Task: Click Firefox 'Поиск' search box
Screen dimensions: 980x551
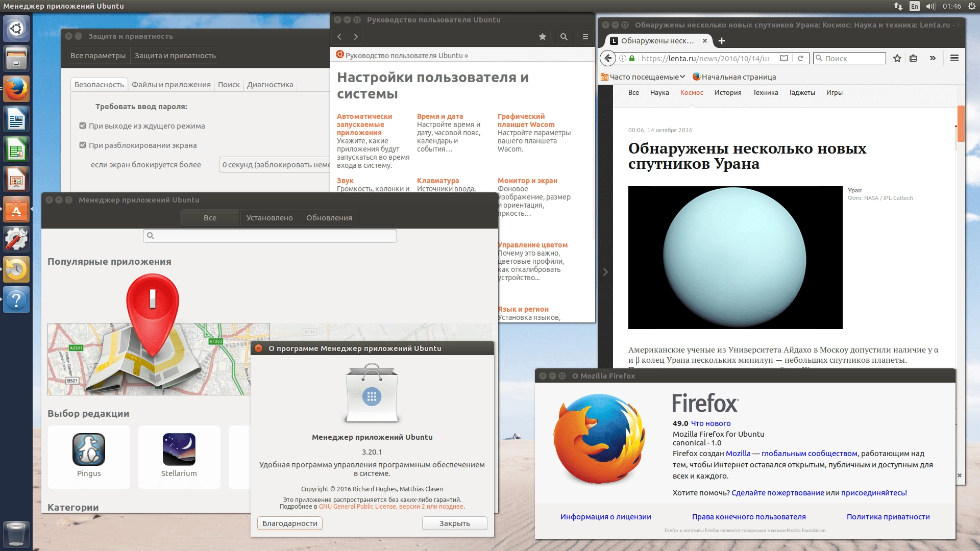Action: (x=849, y=58)
